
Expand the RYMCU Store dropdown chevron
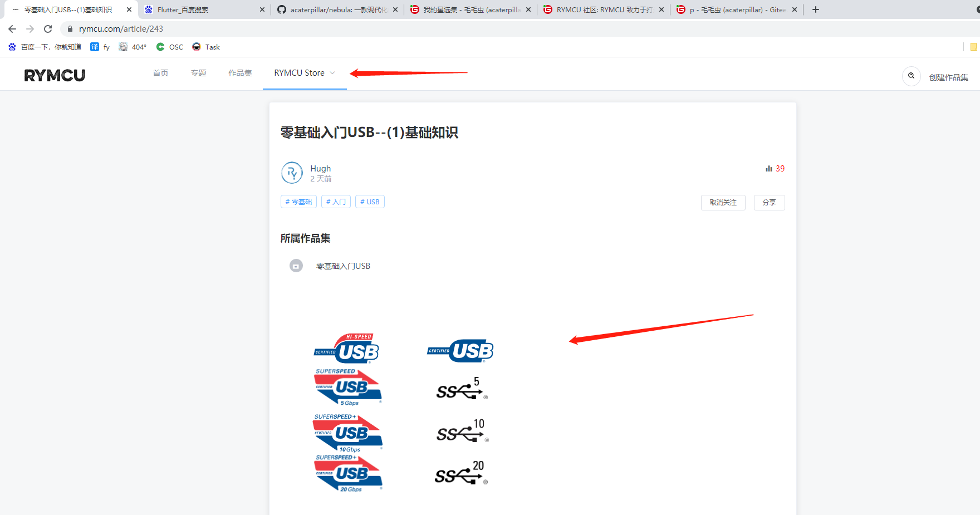(x=332, y=73)
